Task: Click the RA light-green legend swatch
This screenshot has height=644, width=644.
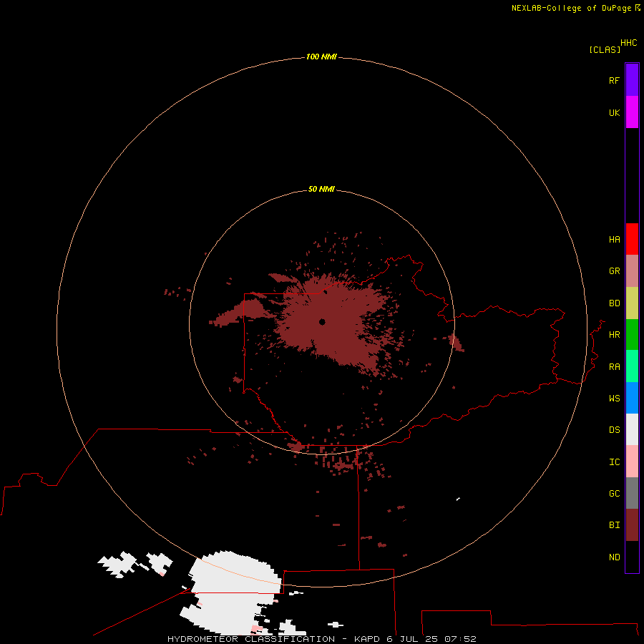Action: point(632,366)
